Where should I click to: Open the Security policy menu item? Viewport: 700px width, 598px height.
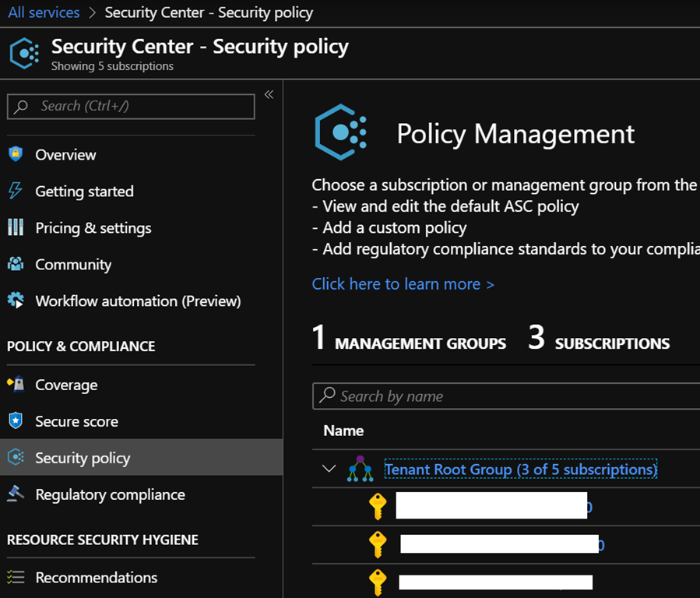coord(83,458)
